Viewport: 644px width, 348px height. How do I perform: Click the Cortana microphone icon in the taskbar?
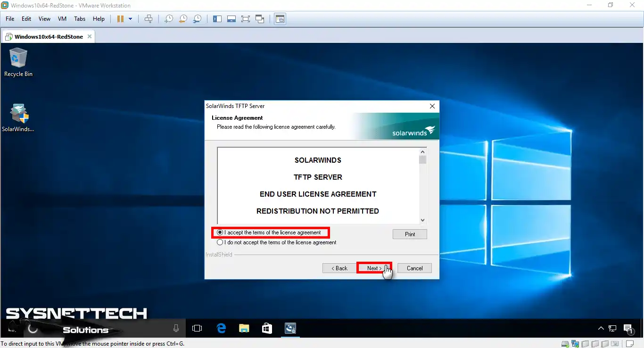pyautogui.click(x=176, y=328)
